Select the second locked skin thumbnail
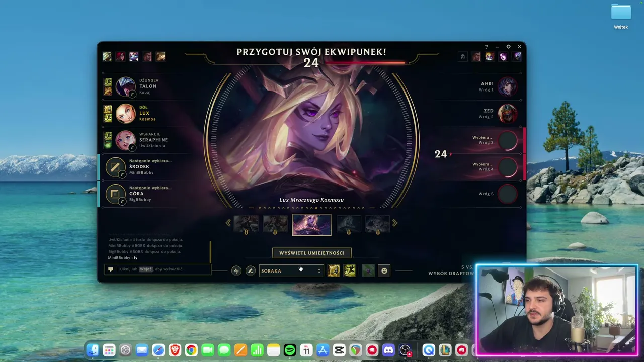The height and width of the screenshot is (362, 644). [275, 224]
